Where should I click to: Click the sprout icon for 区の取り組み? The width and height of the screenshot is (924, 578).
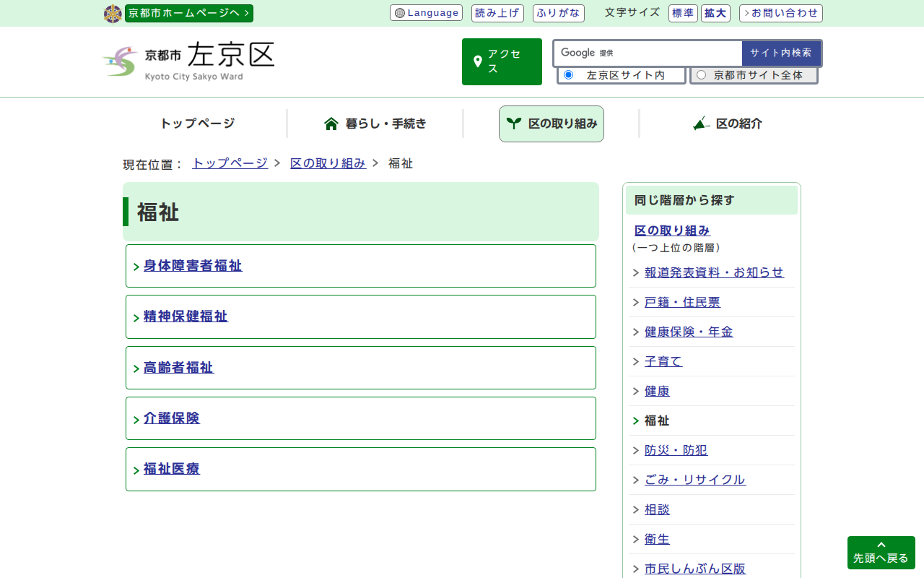pos(514,124)
